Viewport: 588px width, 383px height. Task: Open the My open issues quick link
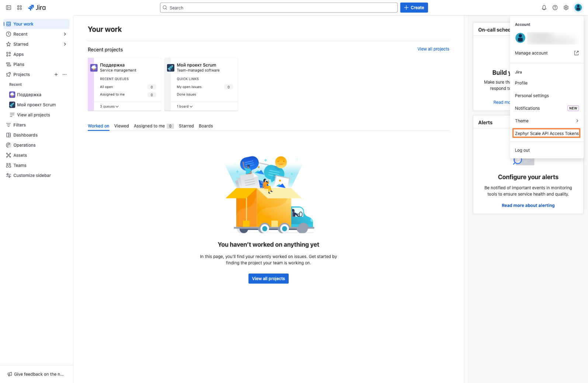tap(189, 87)
